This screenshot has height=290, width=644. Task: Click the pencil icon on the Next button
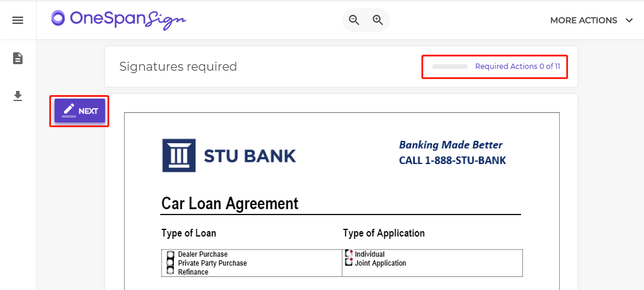tap(69, 111)
